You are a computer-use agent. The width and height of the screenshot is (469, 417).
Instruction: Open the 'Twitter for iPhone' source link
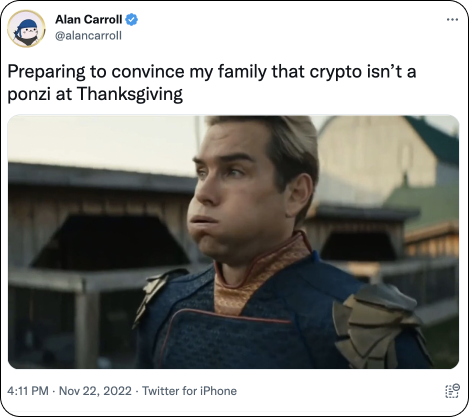click(190, 391)
